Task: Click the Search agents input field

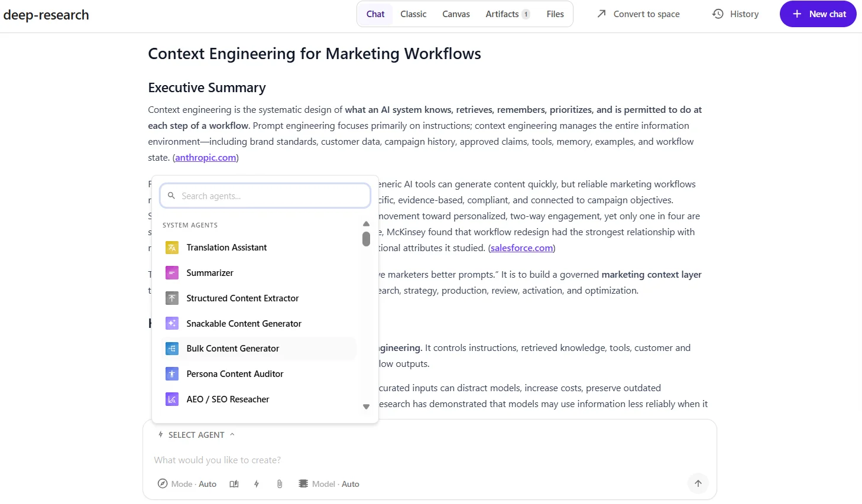Action: click(265, 196)
